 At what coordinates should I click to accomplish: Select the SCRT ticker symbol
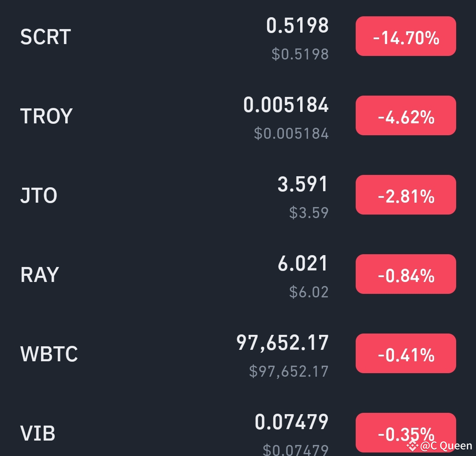(45, 37)
